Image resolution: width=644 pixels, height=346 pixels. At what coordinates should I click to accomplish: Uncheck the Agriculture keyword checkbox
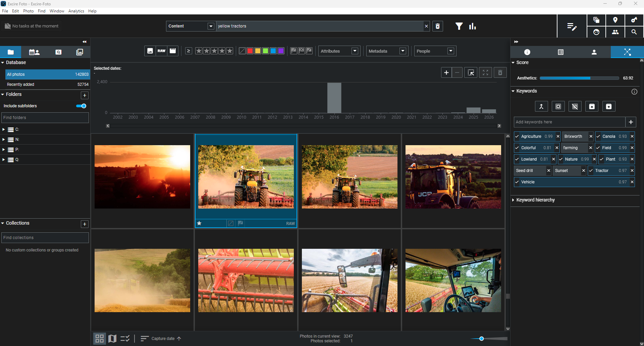pos(517,136)
